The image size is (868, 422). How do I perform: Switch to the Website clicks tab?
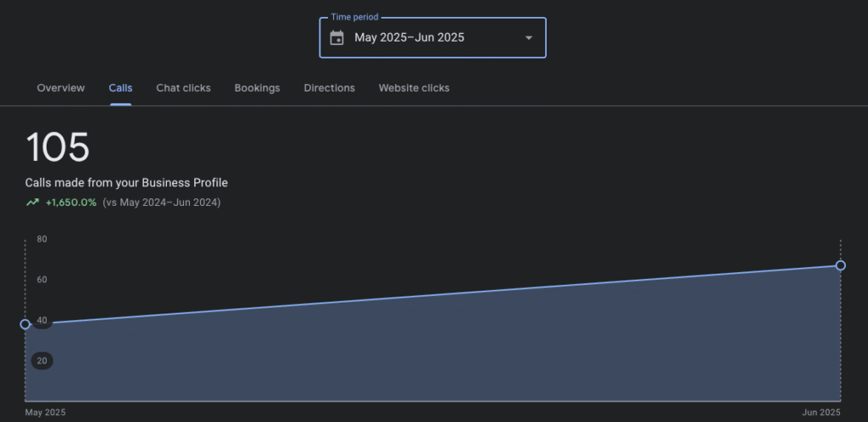pyautogui.click(x=414, y=88)
